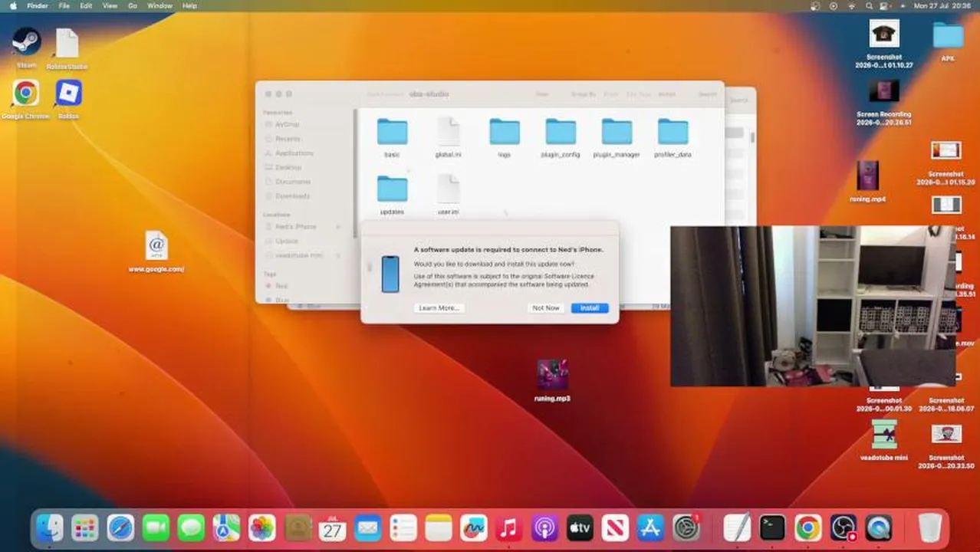Open Calendar showing 27 in Dock
The width and height of the screenshot is (980, 552).
point(333,527)
